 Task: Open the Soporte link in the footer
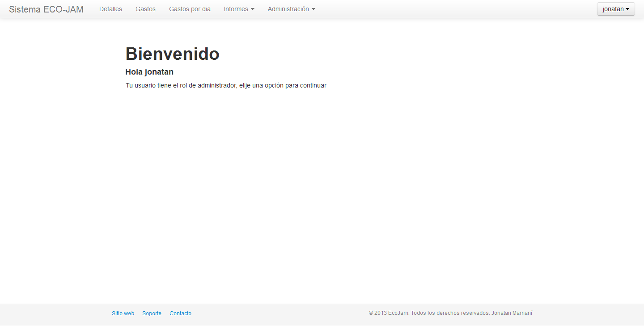pyautogui.click(x=152, y=313)
